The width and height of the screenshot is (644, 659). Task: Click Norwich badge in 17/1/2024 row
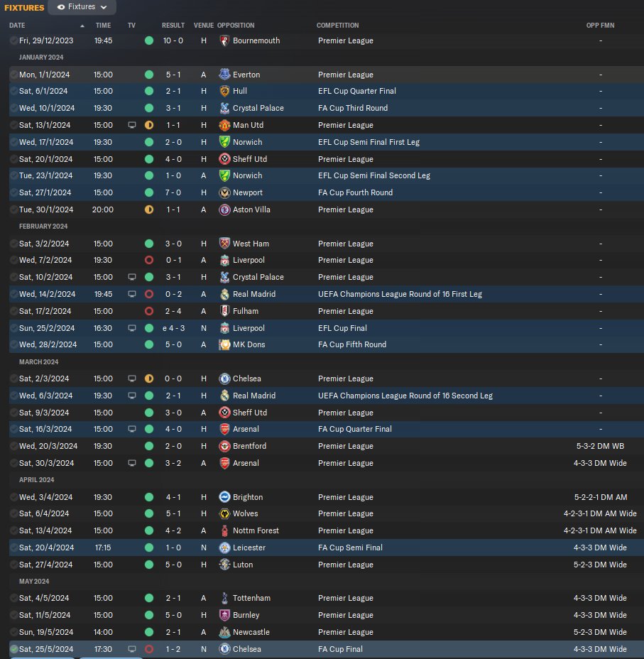(x=225, y=142)
